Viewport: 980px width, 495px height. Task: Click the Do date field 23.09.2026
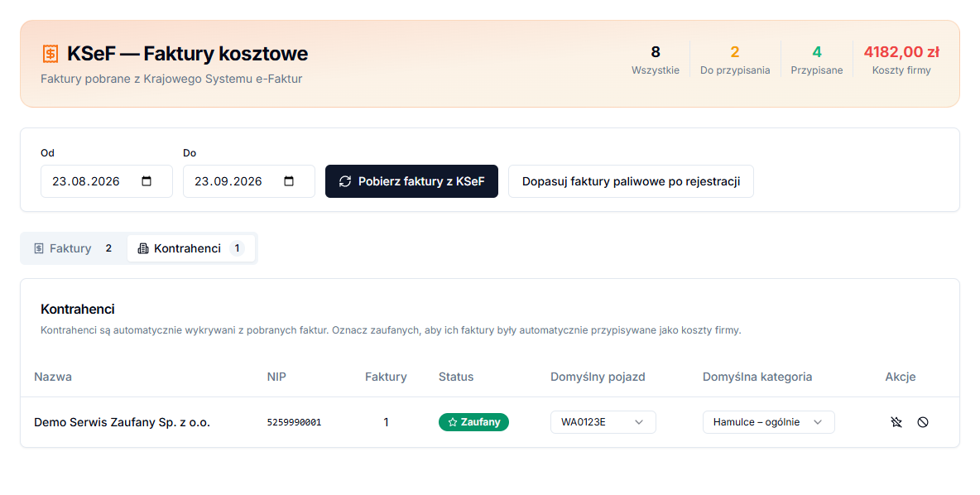[x=249, y=181]
